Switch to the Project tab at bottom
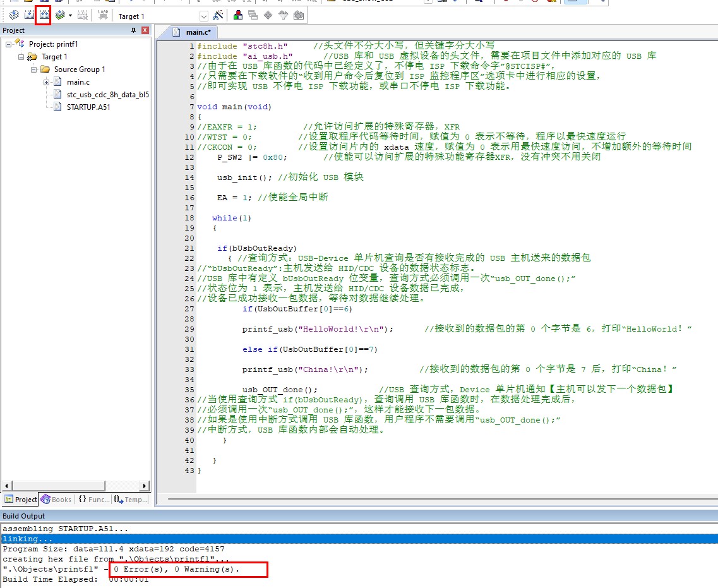Viewport: 718px width, 588px height. pos(21,499)
